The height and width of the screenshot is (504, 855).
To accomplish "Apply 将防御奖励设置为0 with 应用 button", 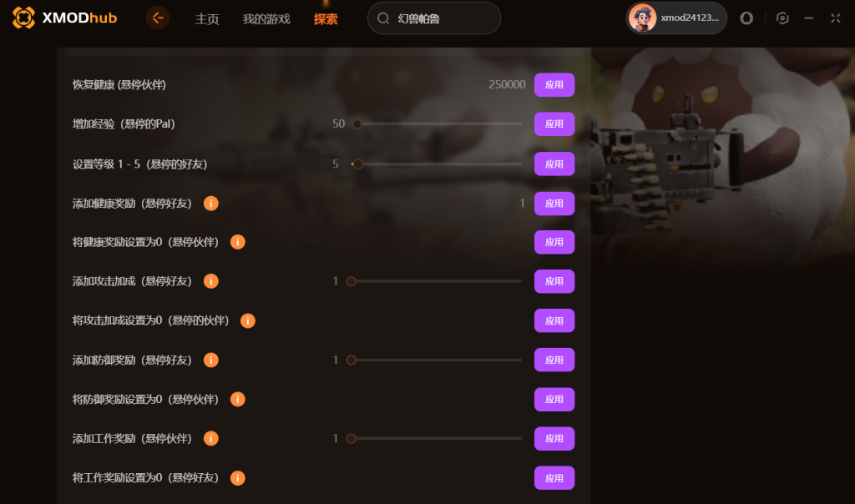I will point(554,400).
